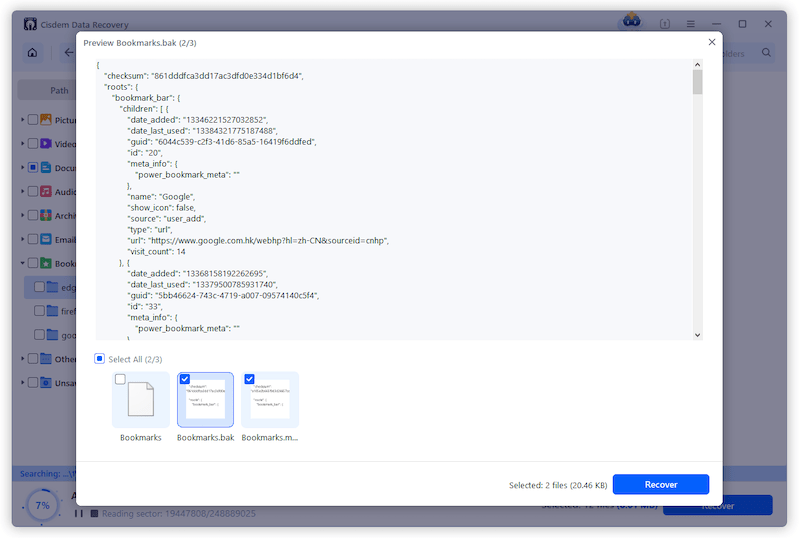This screenshot has width=800, height=538.
Task: Expand the Archive tree node
Action: pos(23,215)
